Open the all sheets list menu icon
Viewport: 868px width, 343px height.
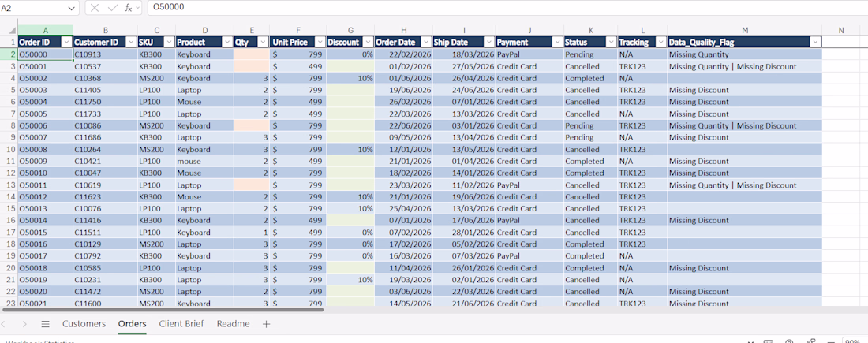(46, 324)
